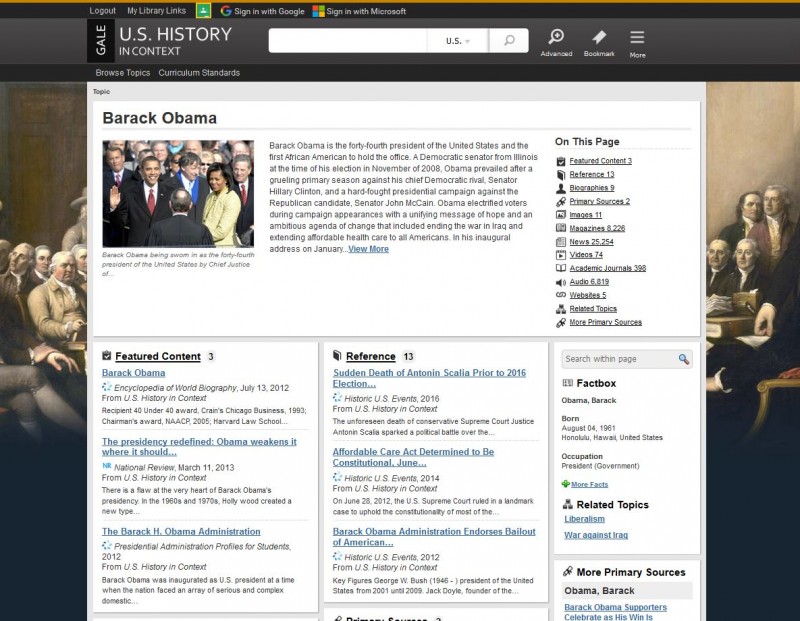Click the search within page magnifier icon

coord(684,359)
